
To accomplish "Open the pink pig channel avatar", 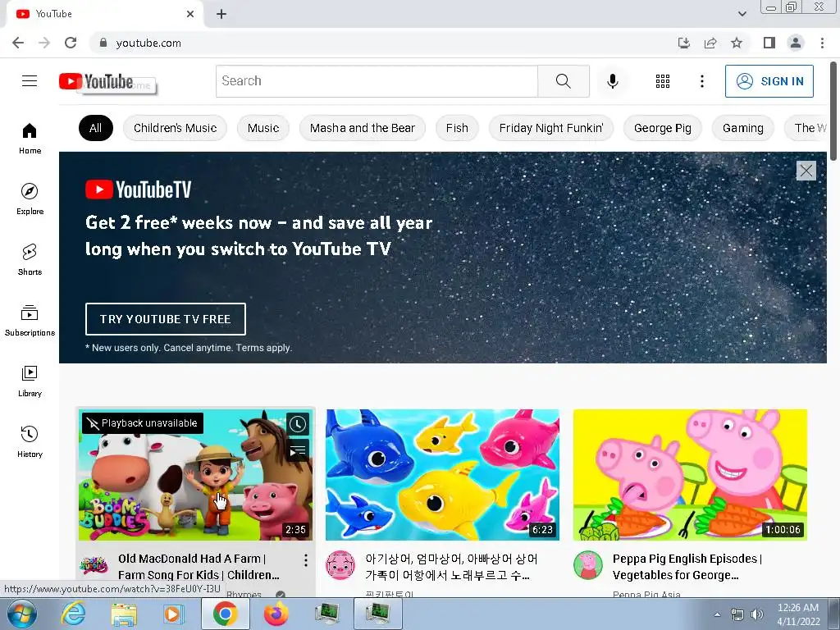I will coord(340,565).
